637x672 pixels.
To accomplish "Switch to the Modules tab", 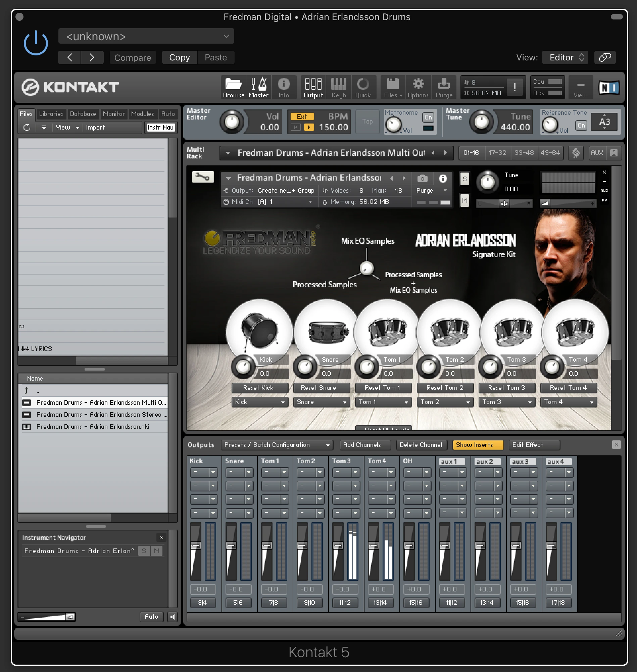I will (x=143, y=114).
